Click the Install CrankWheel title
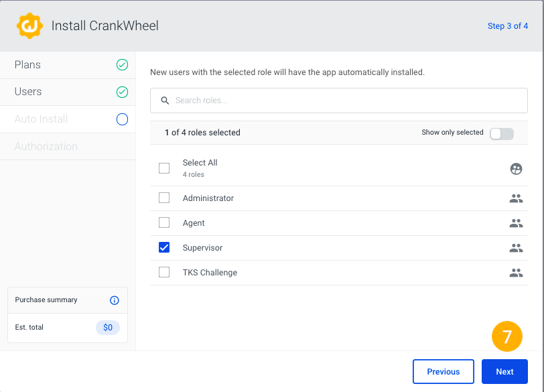 point(105,25)
